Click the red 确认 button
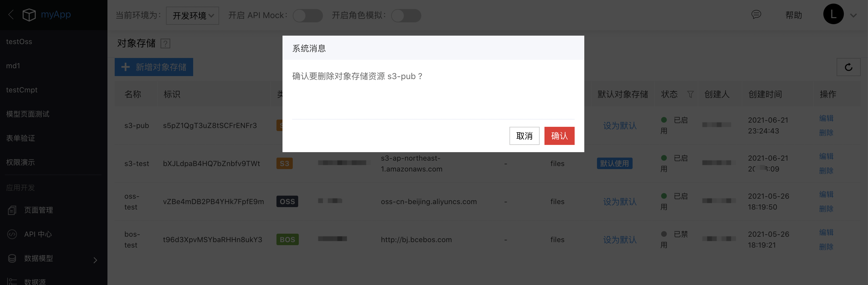 (559, 136)
